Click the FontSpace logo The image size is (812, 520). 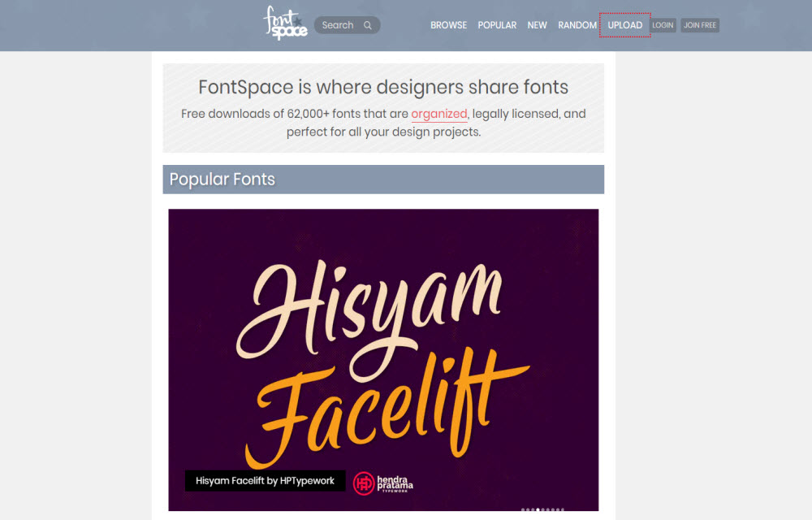pyautogui.click(x=285, y=24)
